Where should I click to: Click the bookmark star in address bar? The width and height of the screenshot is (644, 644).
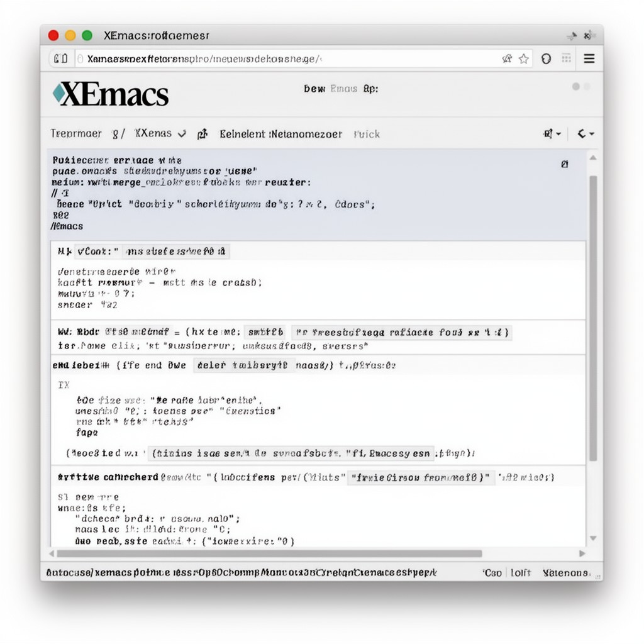click(x=523, y=59)
